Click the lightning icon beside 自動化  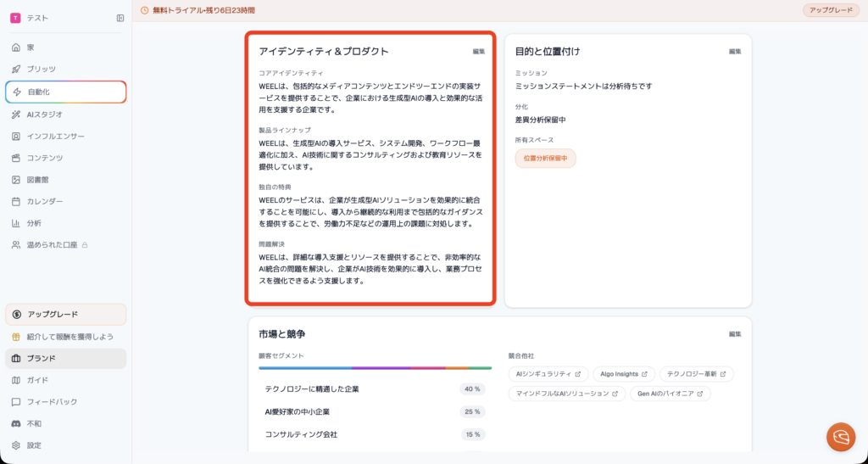pyautogui.click(x=17, y=92)
